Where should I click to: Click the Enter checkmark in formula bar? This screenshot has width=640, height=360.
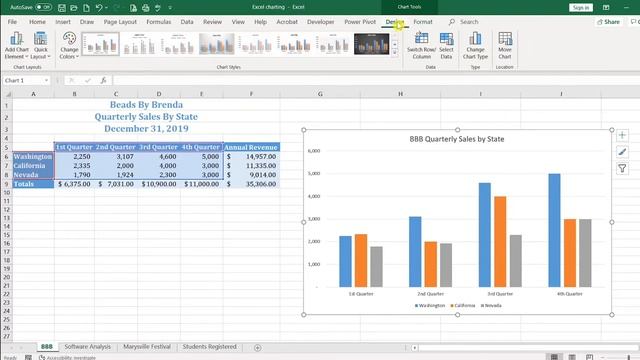[87, 80]
